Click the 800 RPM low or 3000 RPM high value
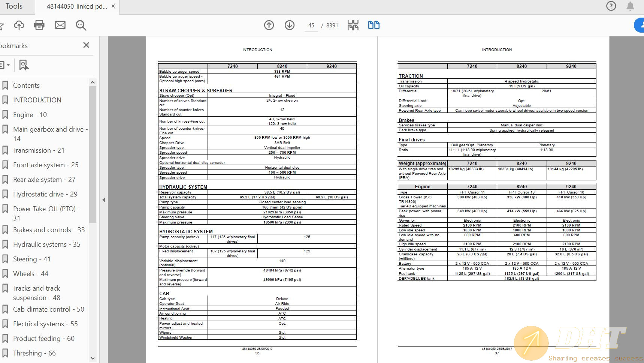Screen dimensions: 644x363 (282, 138)
